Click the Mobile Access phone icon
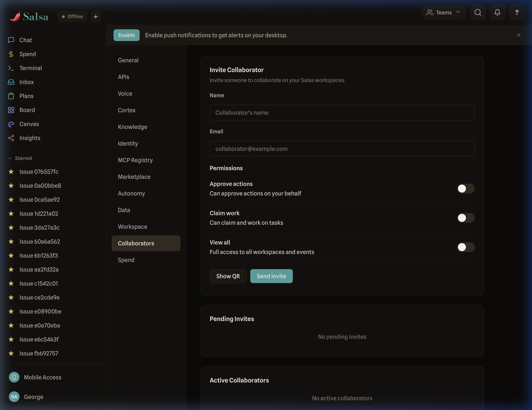Image resolution: width=532 pixels, height=410 pixels. pos(14,377)
